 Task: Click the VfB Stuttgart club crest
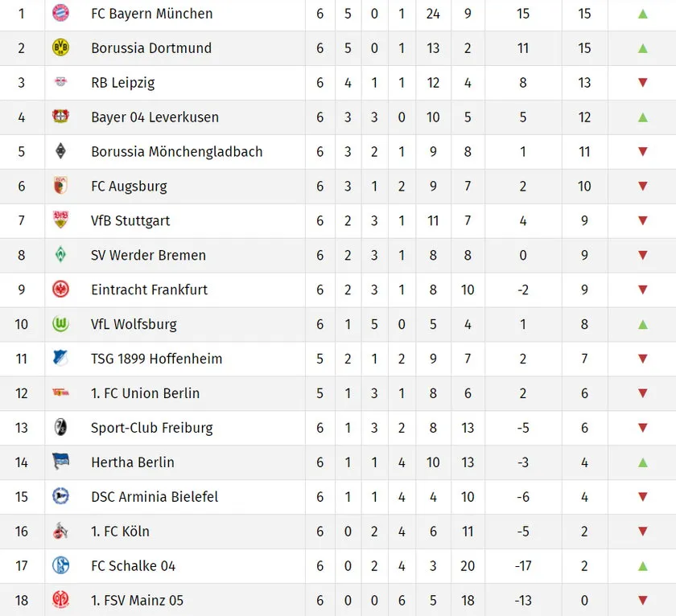point(60,220)
